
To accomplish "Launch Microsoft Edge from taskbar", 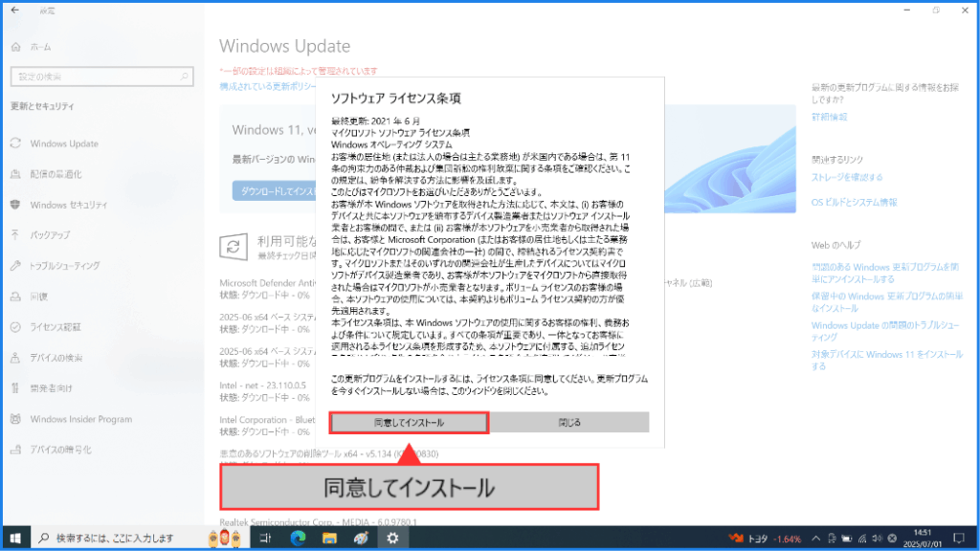I will coord(299,538).
